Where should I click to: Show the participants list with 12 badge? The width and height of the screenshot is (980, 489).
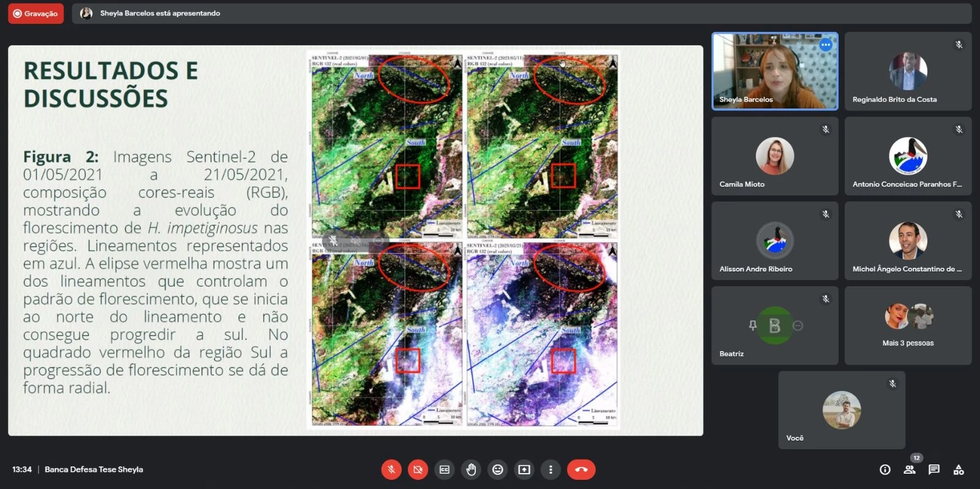910,469
